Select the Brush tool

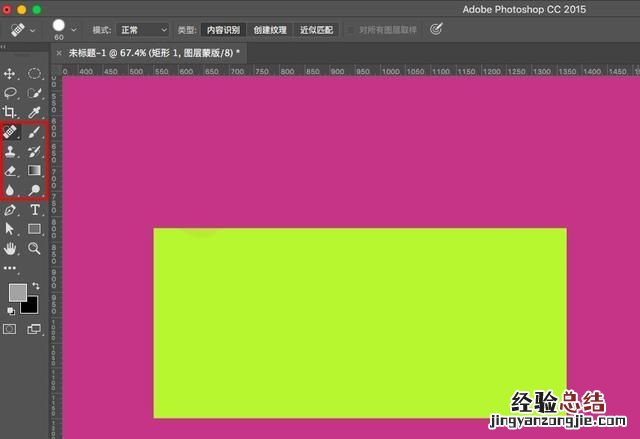coord(34,131)
